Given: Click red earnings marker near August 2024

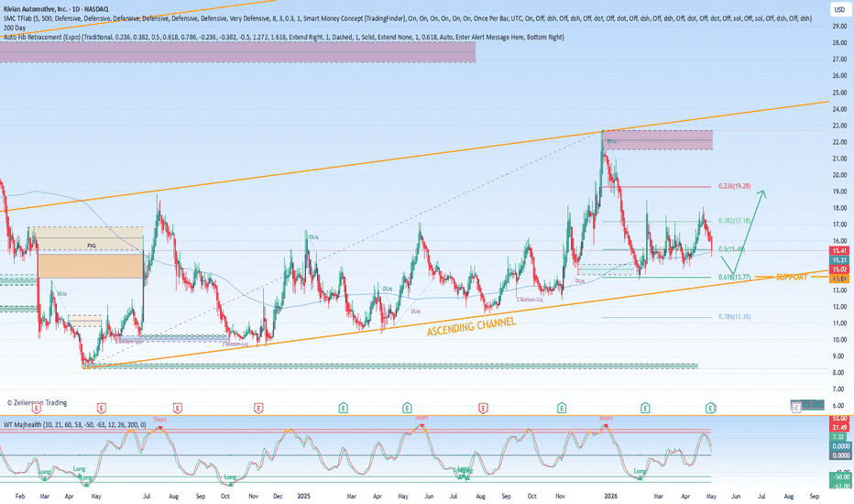Looking at the screenshot, I should point(177,408).
